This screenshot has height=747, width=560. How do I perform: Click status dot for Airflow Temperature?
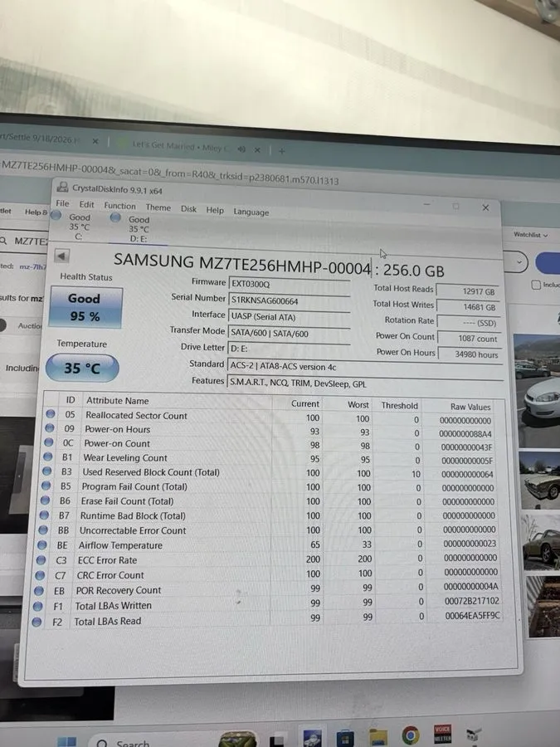(42, 544)
